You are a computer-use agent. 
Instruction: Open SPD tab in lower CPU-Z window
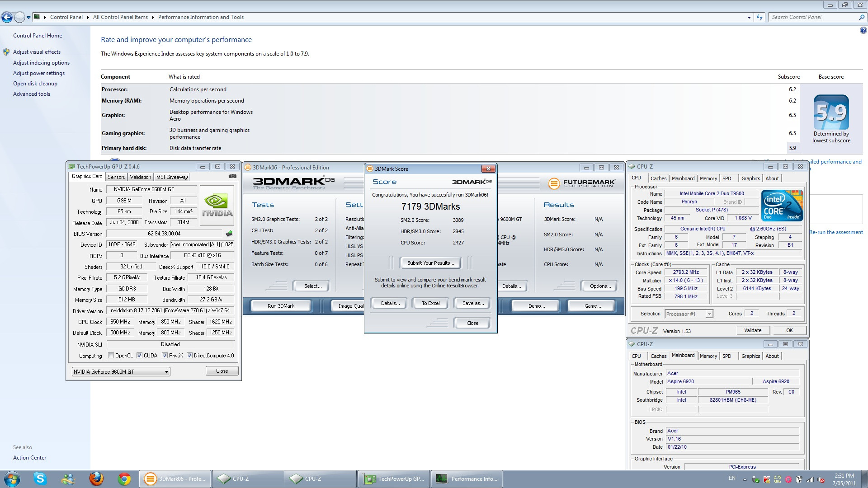tap(726, 356)
